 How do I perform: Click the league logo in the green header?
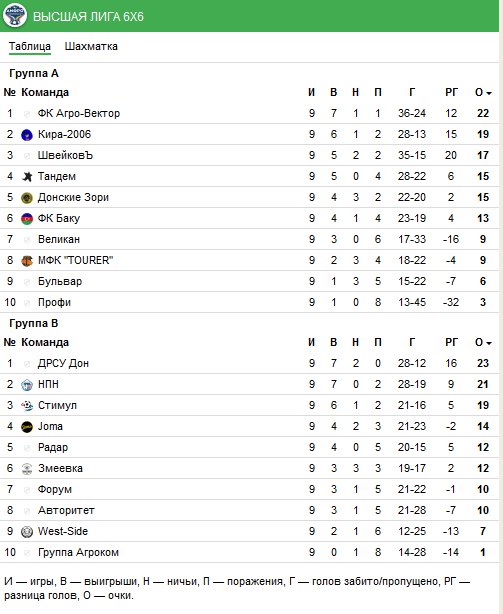[x=14, y=15]
